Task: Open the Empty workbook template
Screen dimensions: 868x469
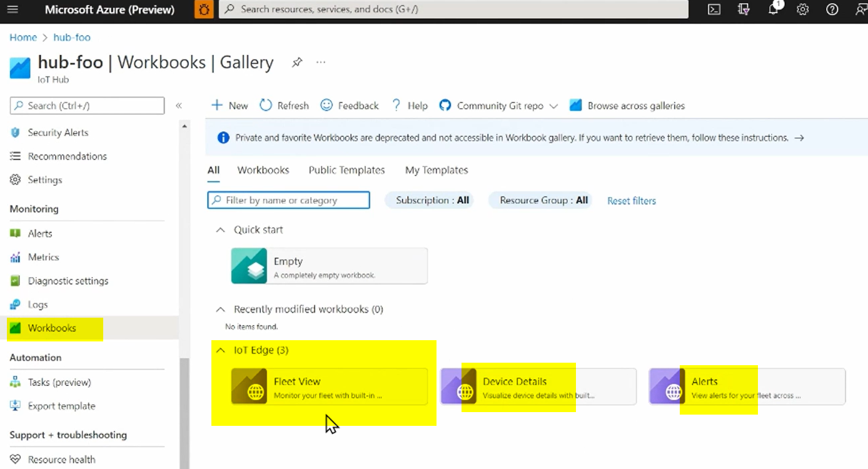Action: (330, 266)
